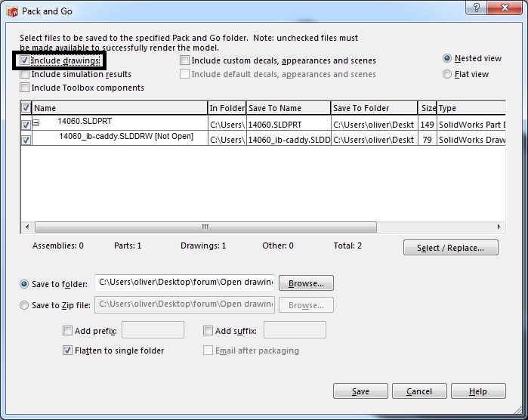Image resolution: width=528 pixels, height=420 pixels.
Task: Open the Select / Replace dialog
Action: 450,248
